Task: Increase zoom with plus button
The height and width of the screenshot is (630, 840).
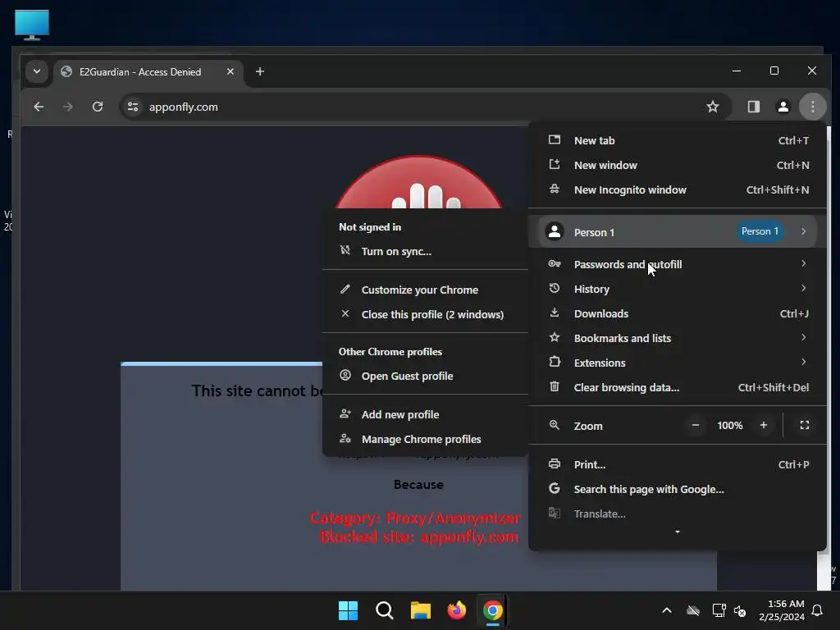Action: coord(764,426)
